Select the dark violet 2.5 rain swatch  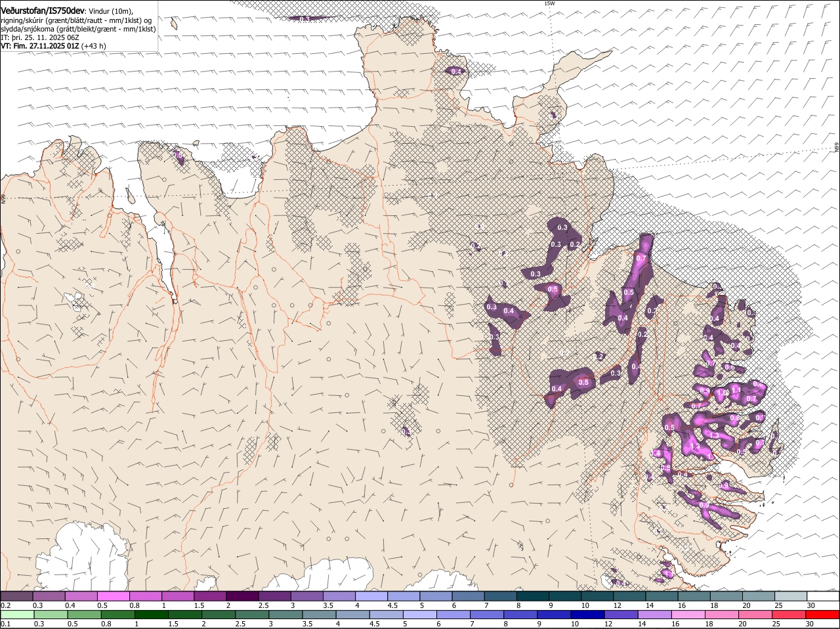[x=274, y=596]
